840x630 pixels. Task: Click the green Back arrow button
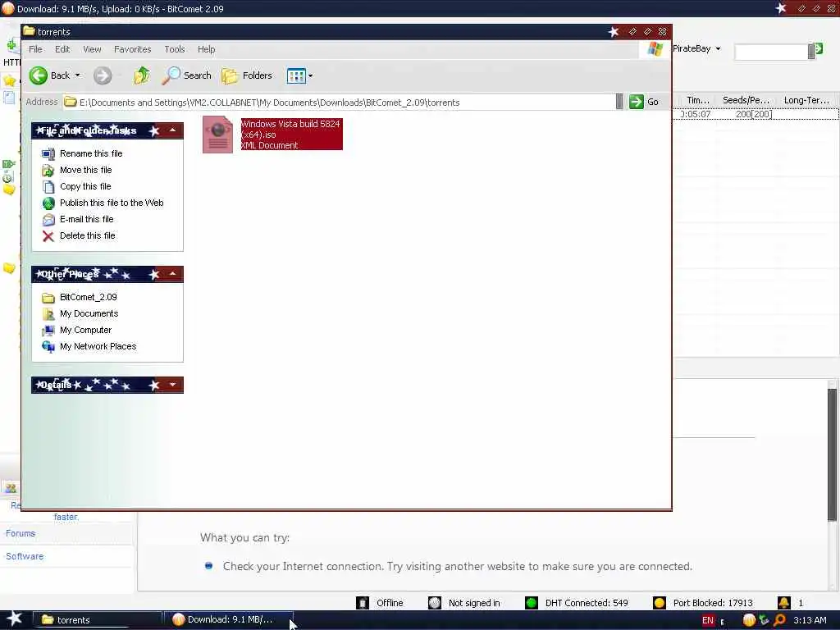pyautogui.click(x=39, y=75)
